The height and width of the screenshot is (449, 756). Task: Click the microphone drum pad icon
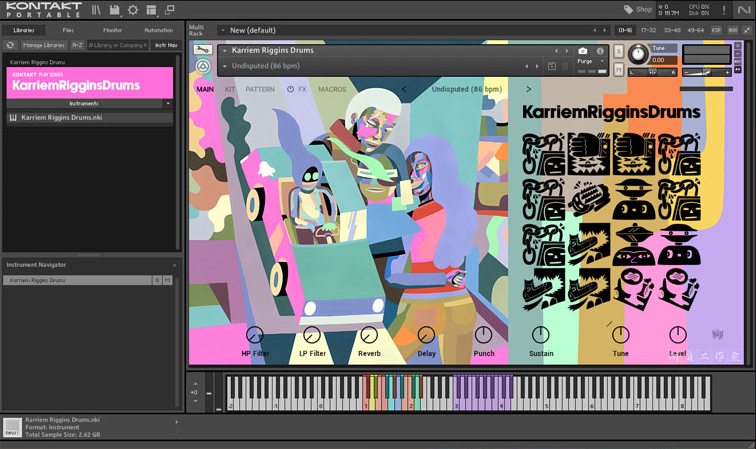tap(589, 198)
